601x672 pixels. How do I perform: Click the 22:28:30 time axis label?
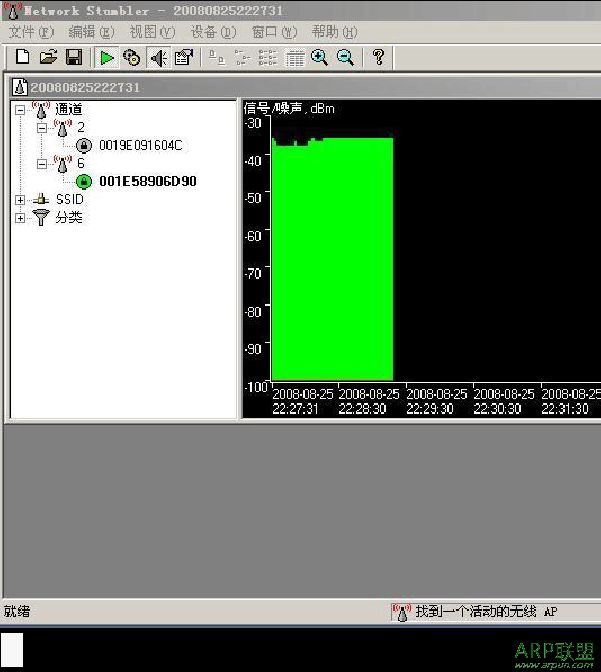click(x=362, y=409)
